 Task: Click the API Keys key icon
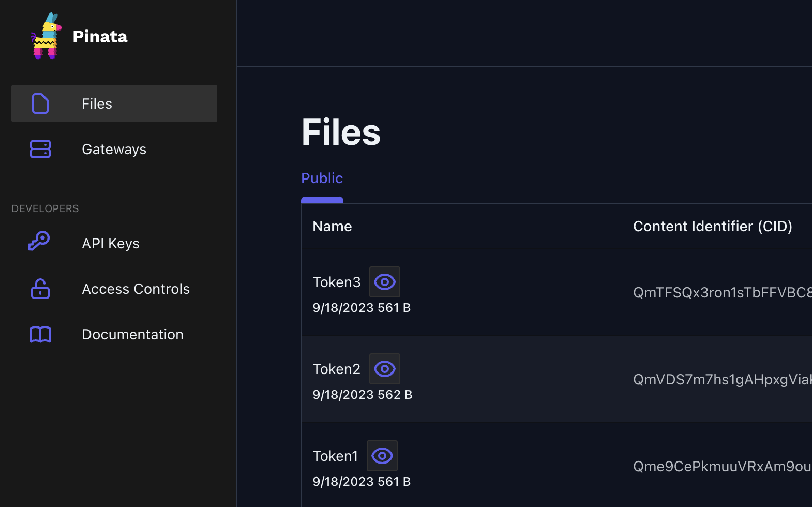click(39, 242)
